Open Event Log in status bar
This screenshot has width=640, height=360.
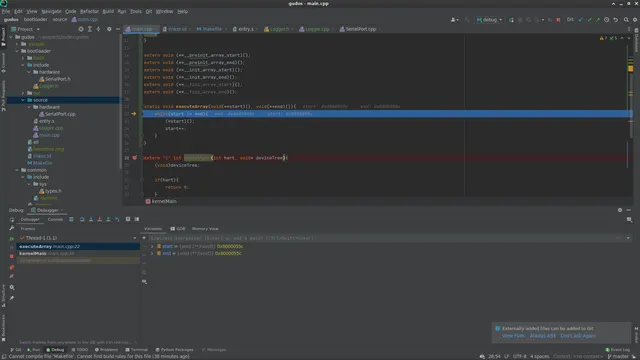[x=618, y=350]
